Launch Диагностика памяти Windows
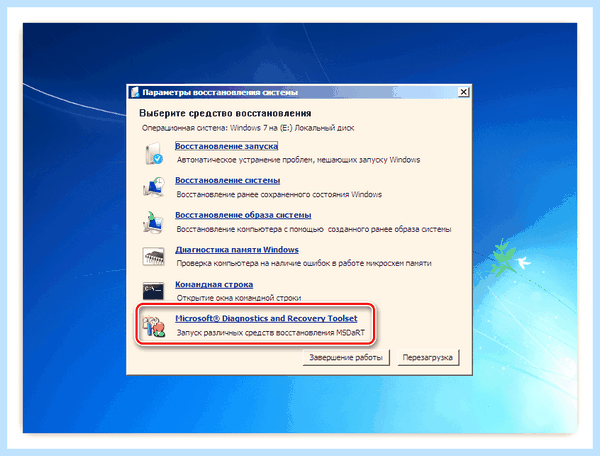 tap(237, 250)
